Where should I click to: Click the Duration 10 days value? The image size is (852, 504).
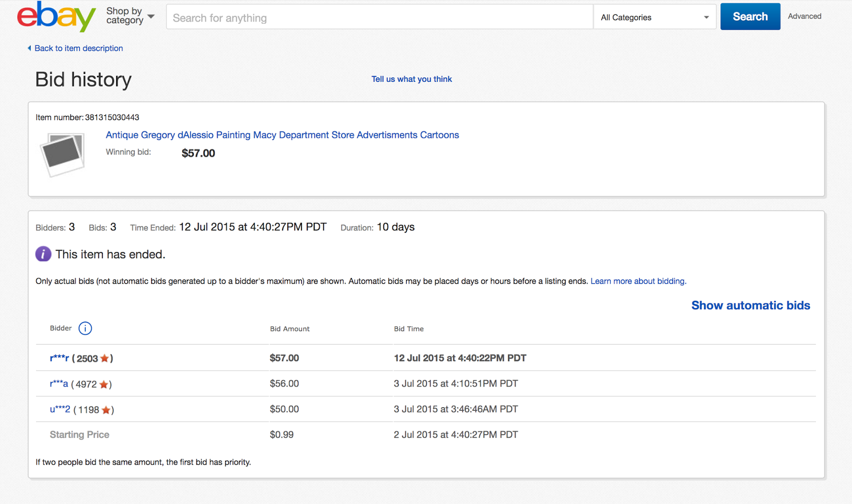(x=396, y=227)
